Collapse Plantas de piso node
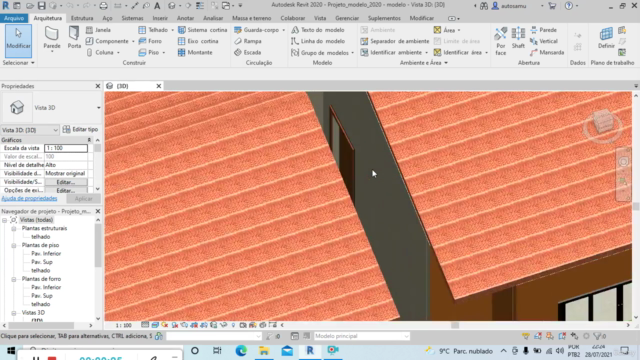640x360 pixels. click(13, 245)
